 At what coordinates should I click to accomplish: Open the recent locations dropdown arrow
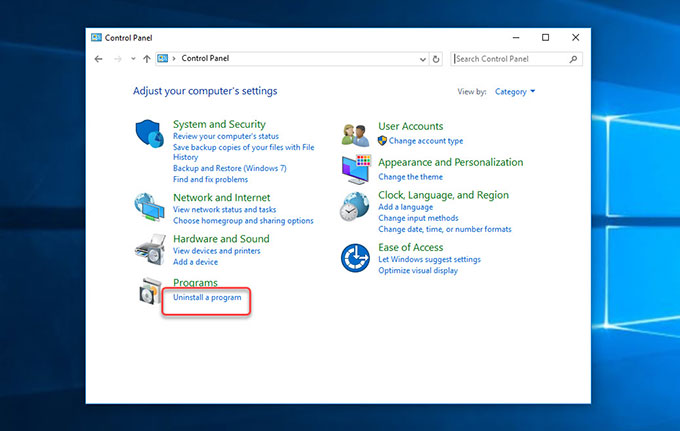pos(133,59)
